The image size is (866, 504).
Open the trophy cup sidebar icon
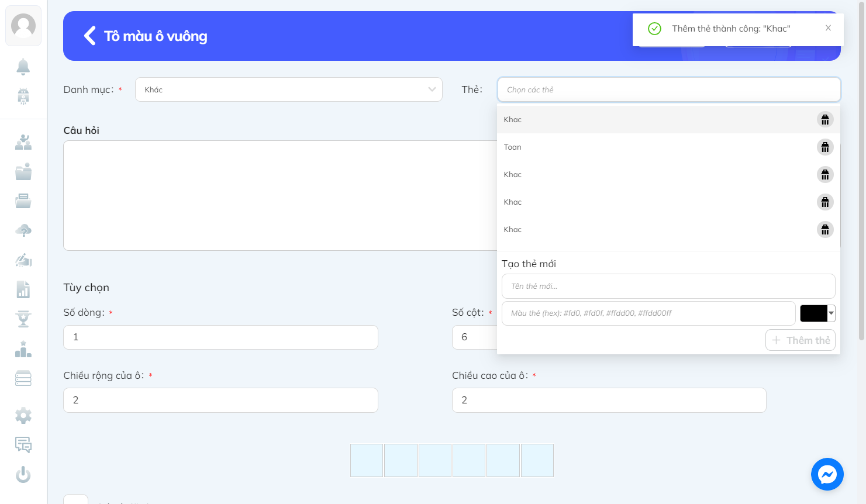pos(23,319)
